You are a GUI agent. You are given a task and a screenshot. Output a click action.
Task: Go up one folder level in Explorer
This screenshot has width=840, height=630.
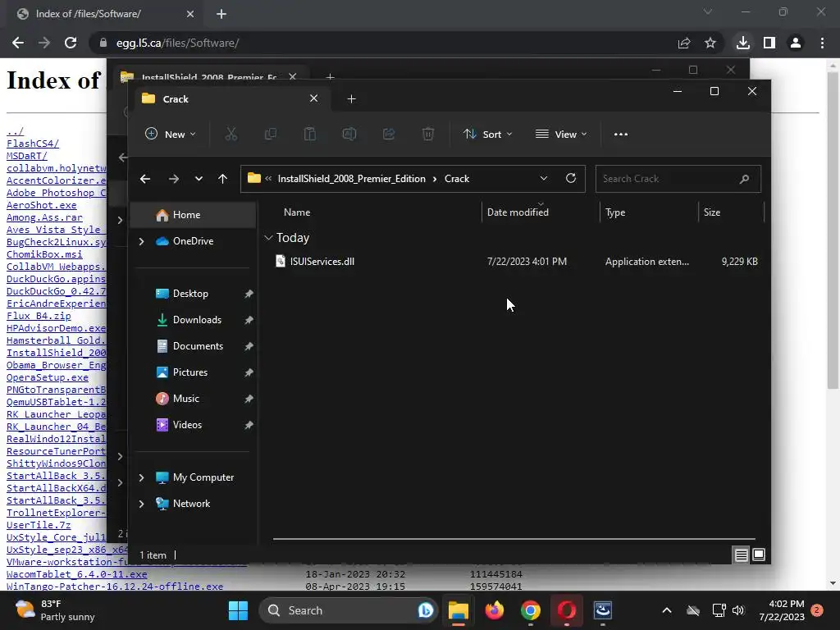(223, 178)
